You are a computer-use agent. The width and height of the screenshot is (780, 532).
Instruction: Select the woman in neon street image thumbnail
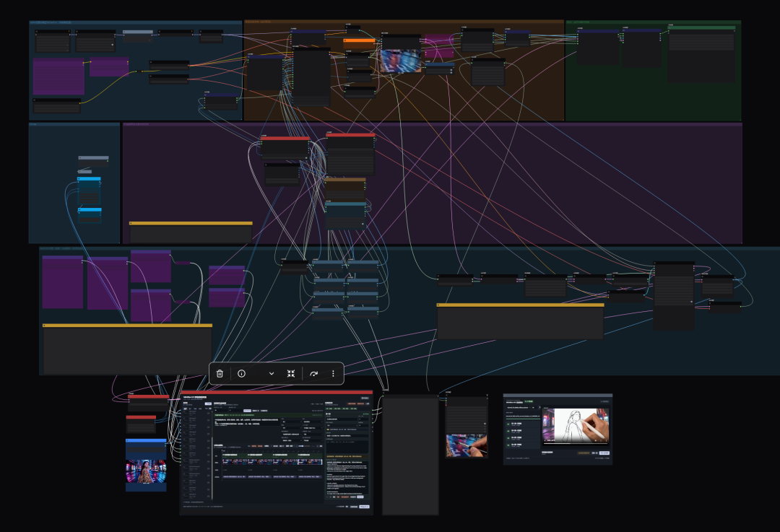(146, 471)
